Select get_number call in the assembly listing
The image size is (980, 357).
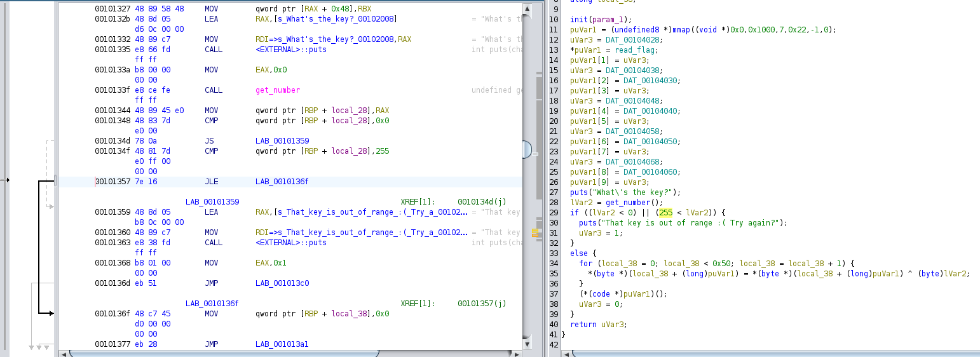click(x=278, y=90)
